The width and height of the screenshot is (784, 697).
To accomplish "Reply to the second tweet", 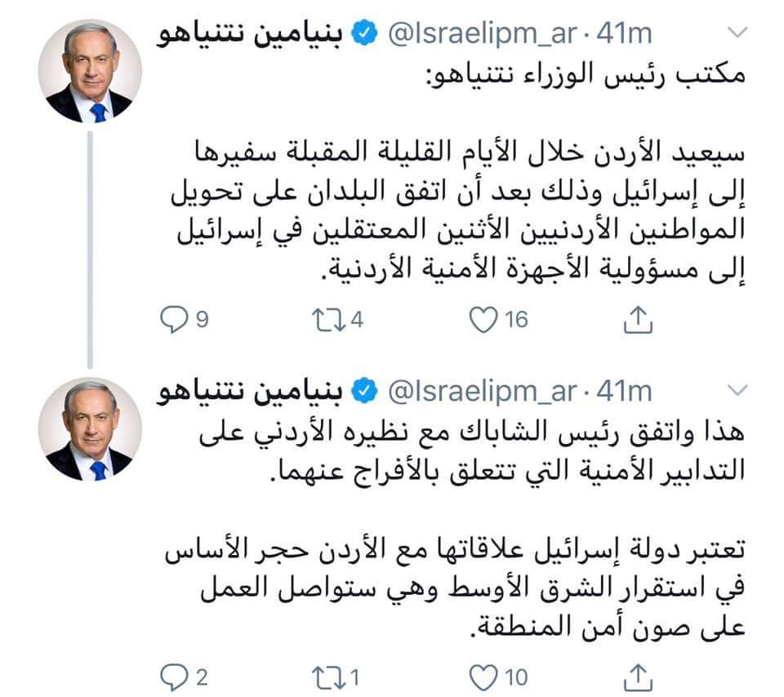I will [x=173, y=677].
